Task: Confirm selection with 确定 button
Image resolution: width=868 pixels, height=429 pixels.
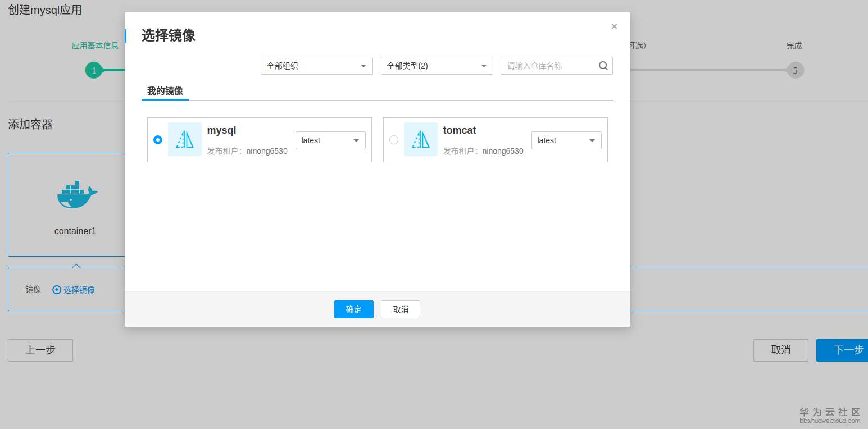Action: coord(354,309)
